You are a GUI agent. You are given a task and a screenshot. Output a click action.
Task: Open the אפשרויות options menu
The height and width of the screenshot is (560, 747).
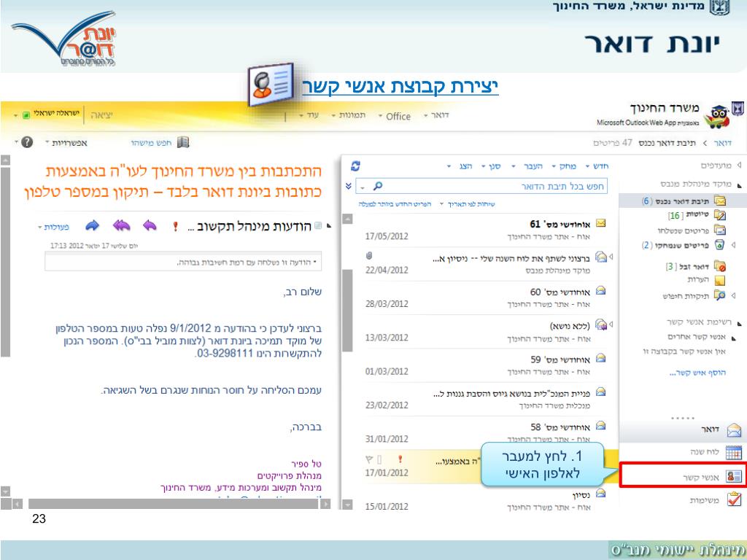[66, 142]
